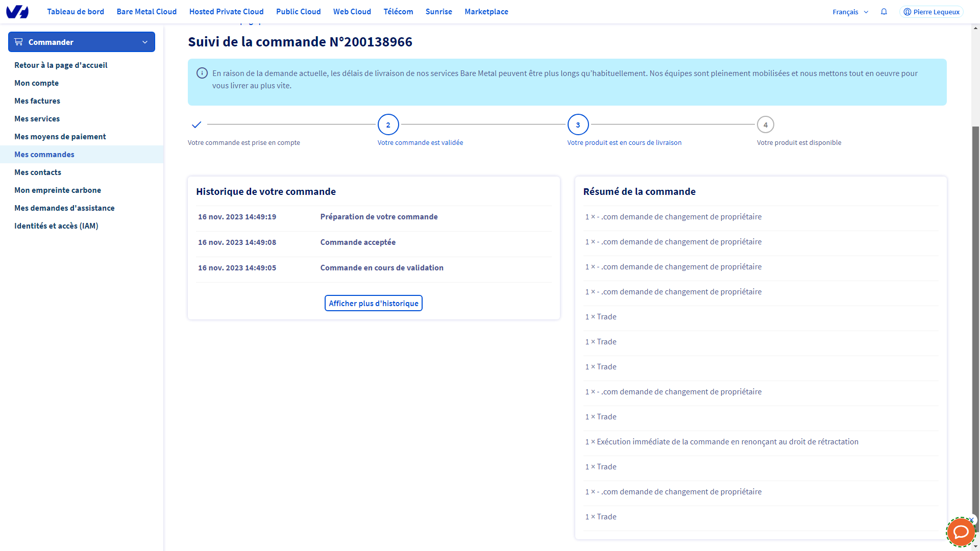Open the Mes factures sidebar link
Screen dimensions: 980x551
pyautogui.click(x=37, y=101)
